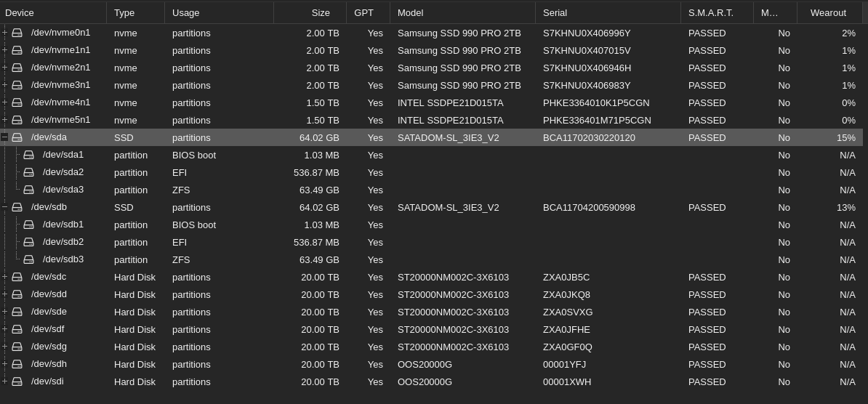Screen dimensions: 868x404
Task: Click serial S7KHNU0X406996Y
Action: tap(587, 33)
